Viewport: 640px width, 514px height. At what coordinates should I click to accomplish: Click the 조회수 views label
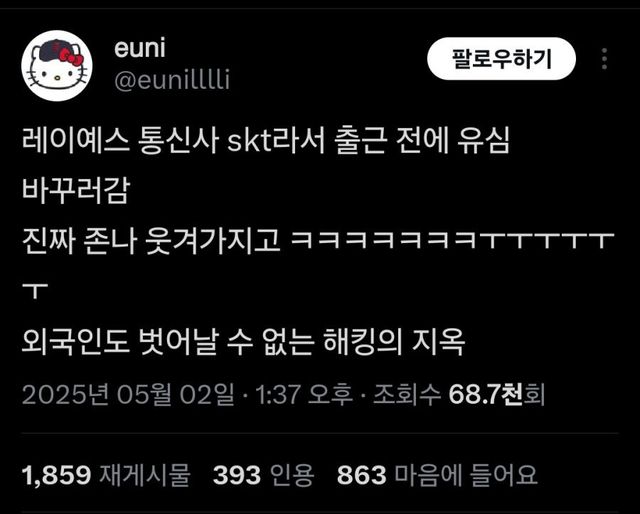[x=407, y=394]
